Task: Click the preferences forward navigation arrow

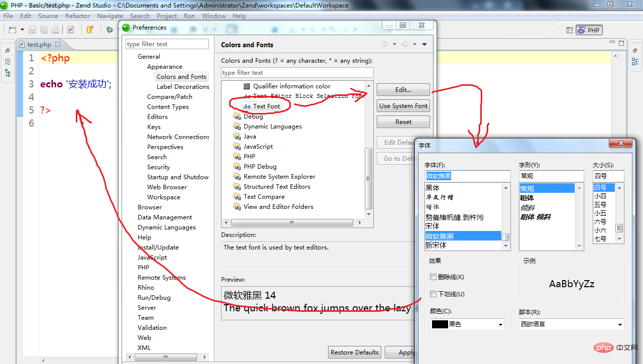Action: [404, 44]
